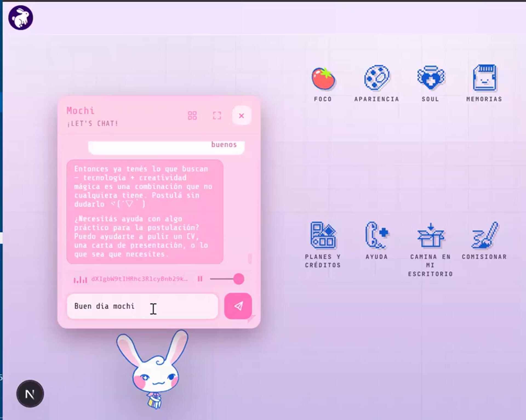The height and width of the screenshot is (420, 526).
Task: Click the white rabbit logo
Action: 21,18
